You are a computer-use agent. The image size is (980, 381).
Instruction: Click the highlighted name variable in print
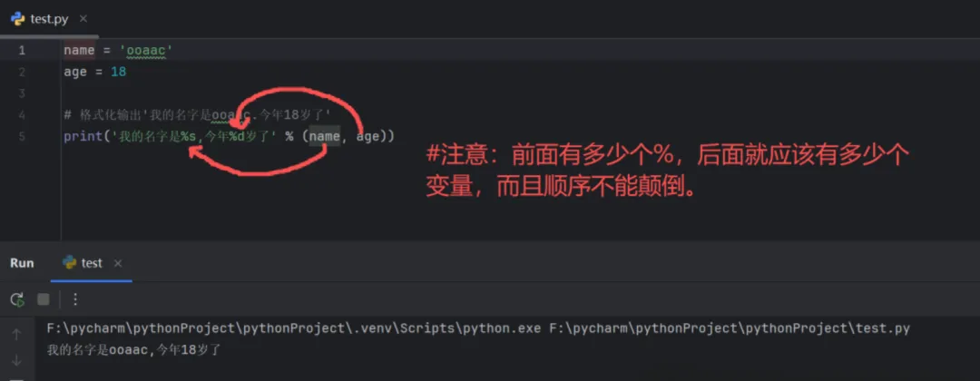(325, 136)
